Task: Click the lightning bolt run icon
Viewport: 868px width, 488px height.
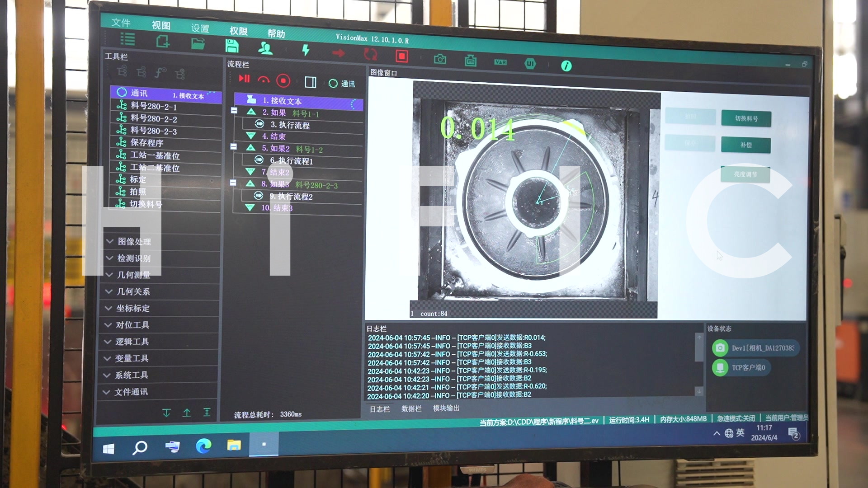Action: click(x=306, y=50)
